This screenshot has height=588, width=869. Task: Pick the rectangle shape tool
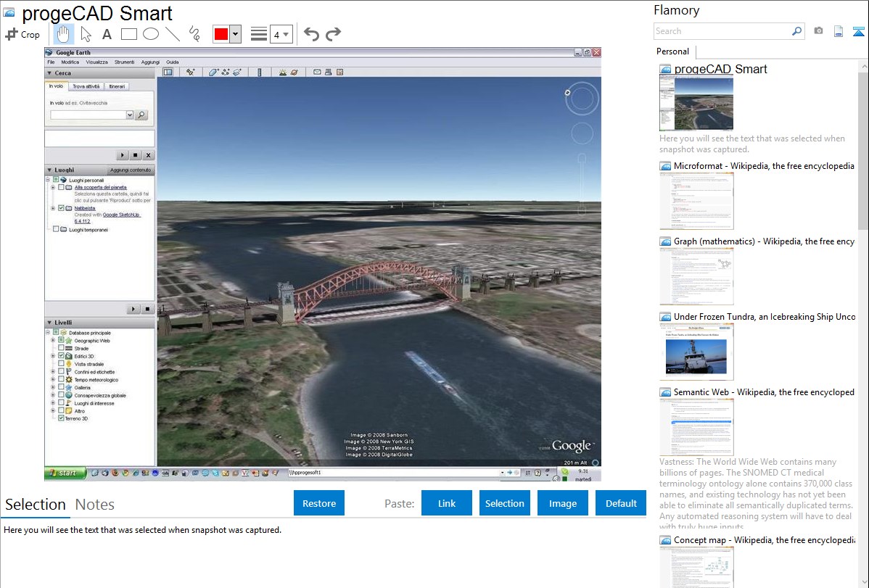(x=128, y=34)
